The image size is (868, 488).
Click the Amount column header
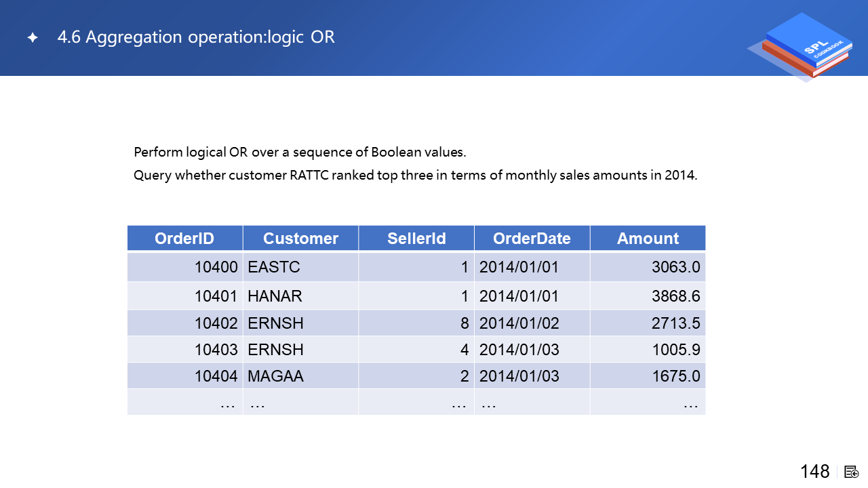click(x=648, y=239)
